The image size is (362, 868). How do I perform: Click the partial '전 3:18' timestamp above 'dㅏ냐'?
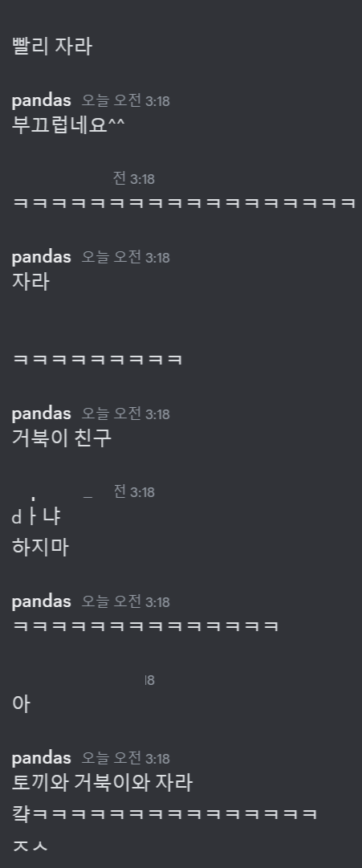pos(134,491)
